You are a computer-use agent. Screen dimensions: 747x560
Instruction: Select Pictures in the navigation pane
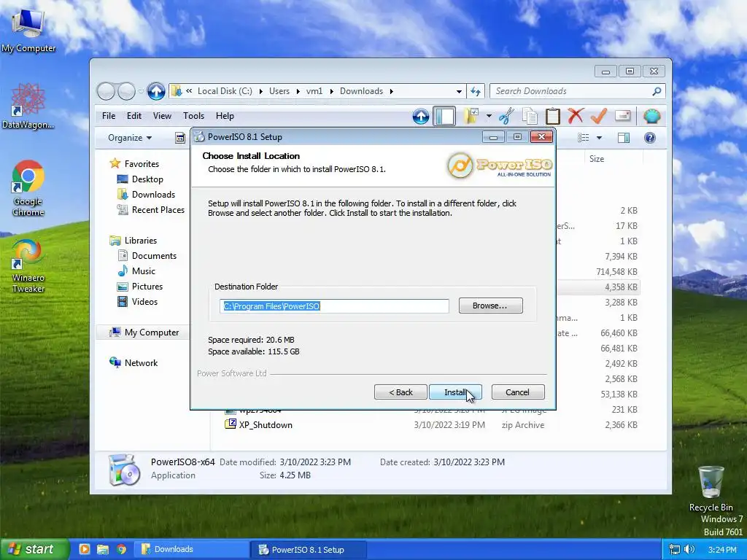click(x=147, y=286)
